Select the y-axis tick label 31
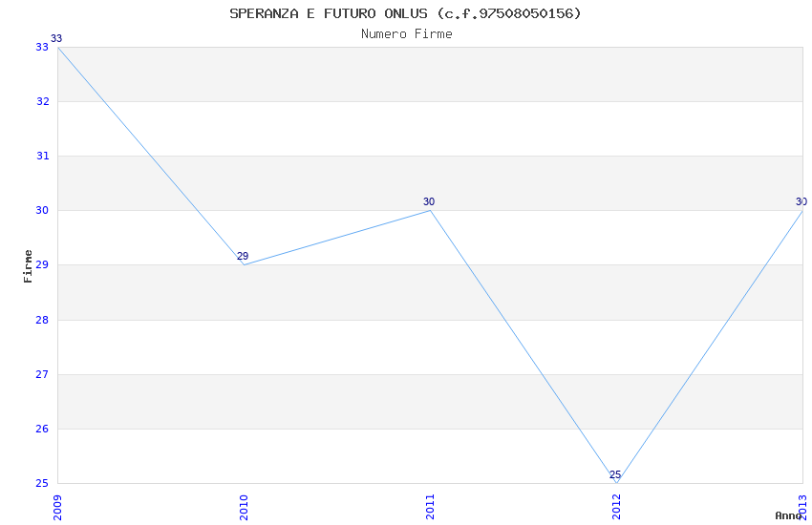 coord(42,156)
